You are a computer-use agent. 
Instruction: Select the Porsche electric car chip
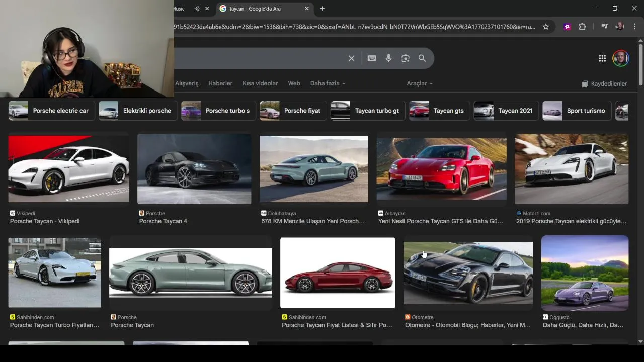click(x=51, y=111)
